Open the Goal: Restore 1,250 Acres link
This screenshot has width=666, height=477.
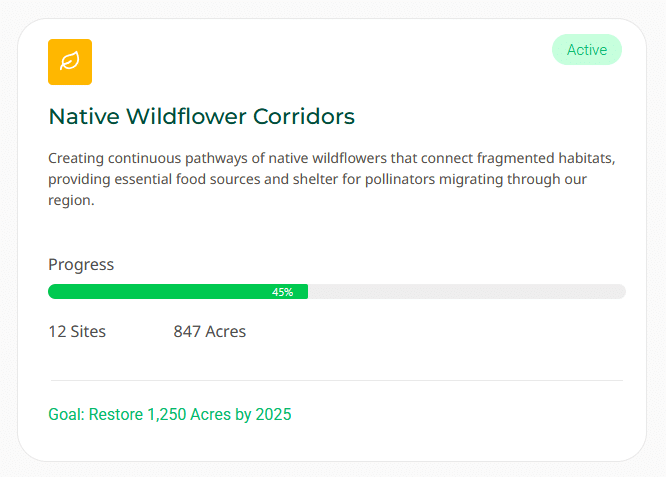point(170,414)
